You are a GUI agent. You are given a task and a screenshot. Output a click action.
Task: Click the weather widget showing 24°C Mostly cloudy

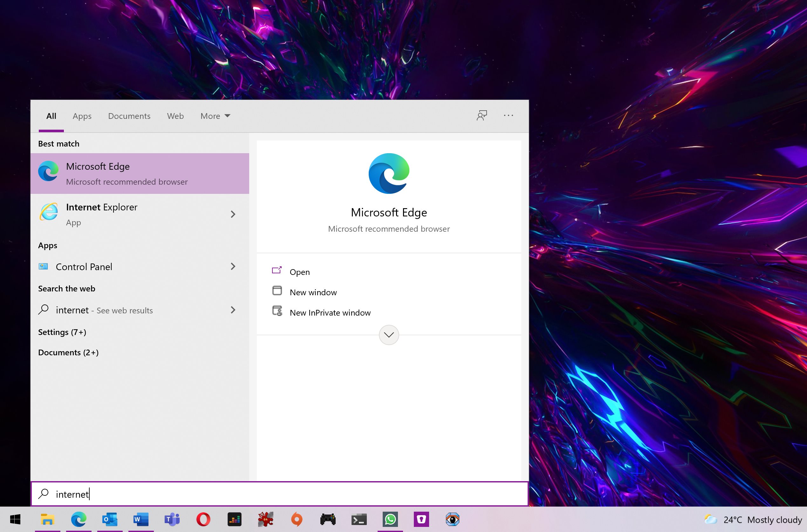click(753, 519)
